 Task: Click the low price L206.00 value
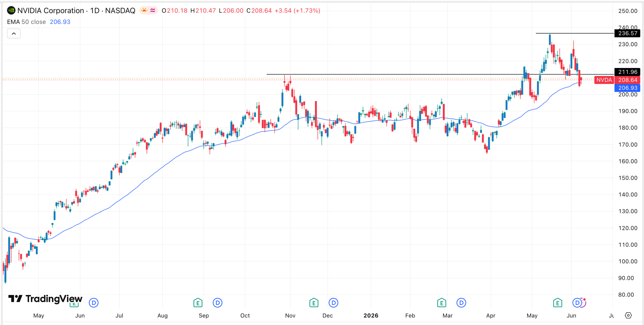point(231,11)
